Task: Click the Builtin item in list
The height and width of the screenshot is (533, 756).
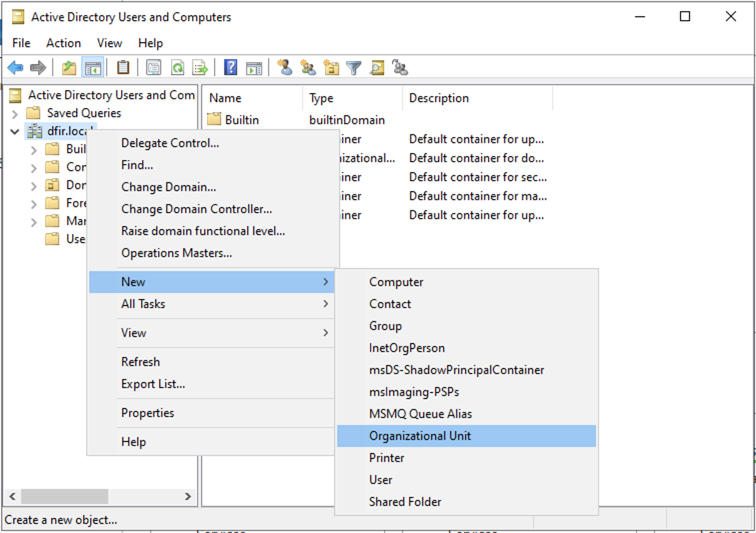Action: pyautogui.click(x=241, y=120)
